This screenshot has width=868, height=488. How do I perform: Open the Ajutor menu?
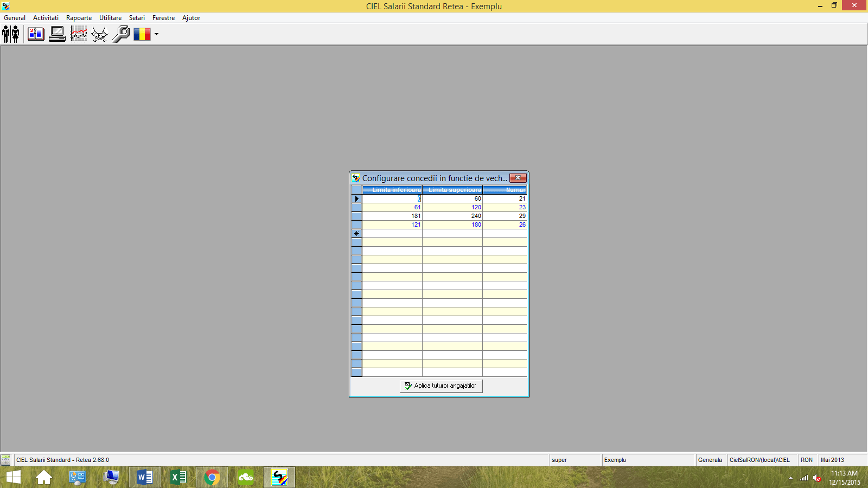click(x=191, y=18)
